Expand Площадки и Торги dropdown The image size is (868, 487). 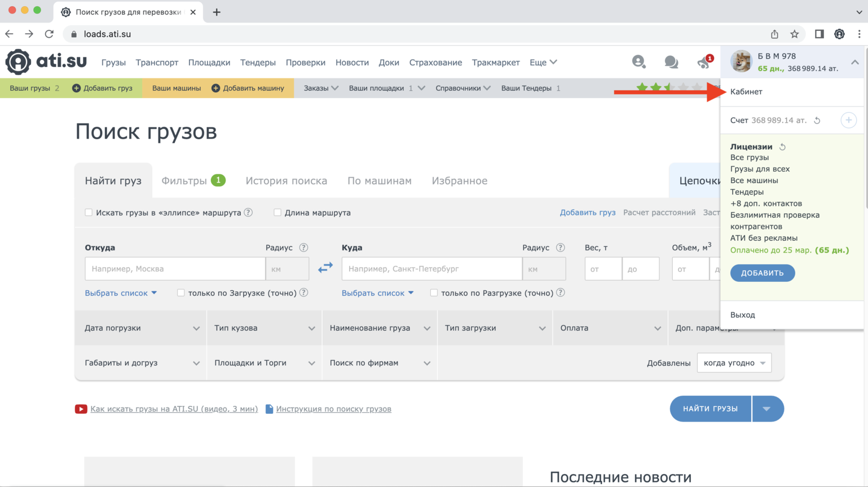265,363
